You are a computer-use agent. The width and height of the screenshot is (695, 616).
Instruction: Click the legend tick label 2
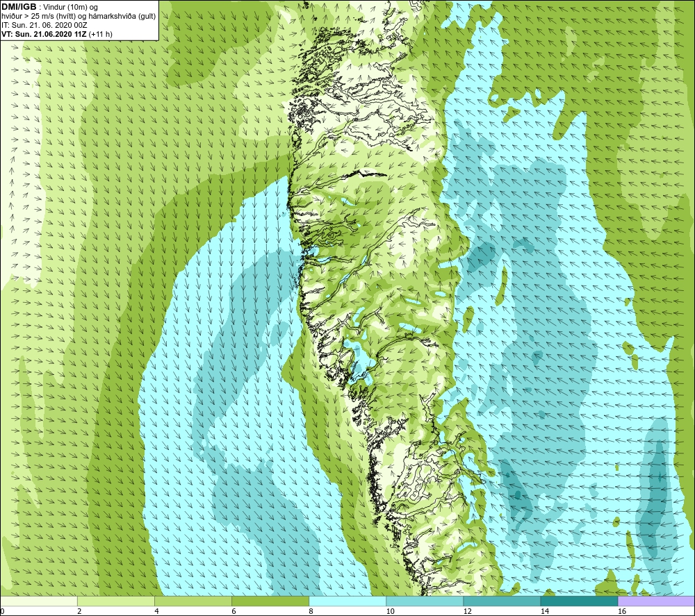(x=79, y=611)
